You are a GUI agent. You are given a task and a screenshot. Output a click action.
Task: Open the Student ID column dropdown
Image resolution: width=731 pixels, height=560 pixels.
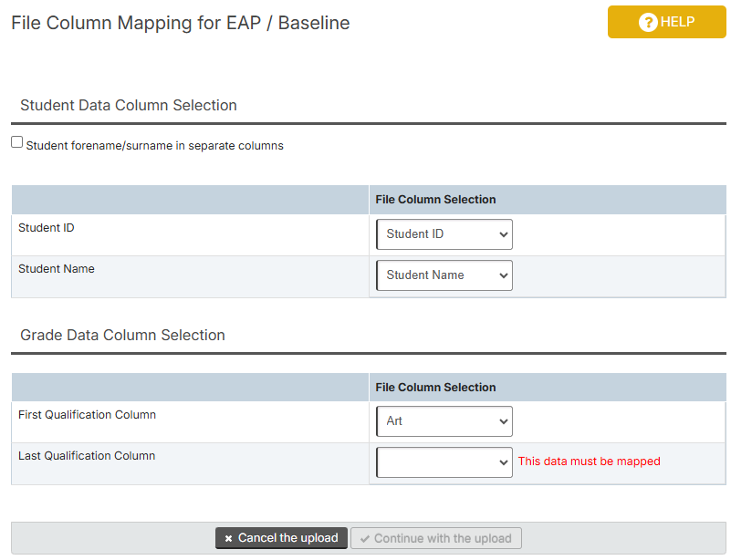pyautogui.click(x=444, y=234)
